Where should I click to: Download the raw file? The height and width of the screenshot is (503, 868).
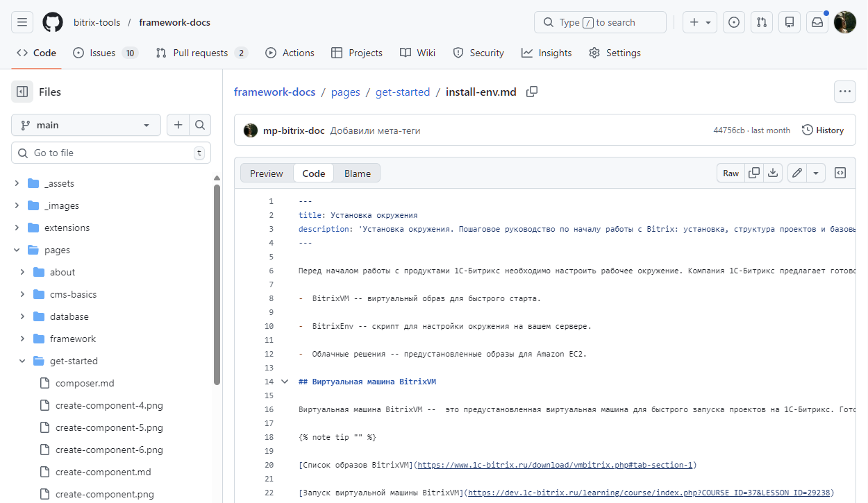(x=773, y=173)
